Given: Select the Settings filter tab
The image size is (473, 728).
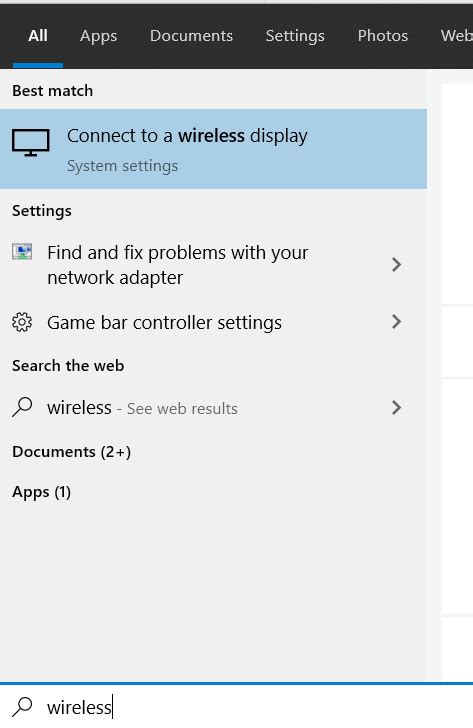Looking at the screenshot, I should [295, 36].
